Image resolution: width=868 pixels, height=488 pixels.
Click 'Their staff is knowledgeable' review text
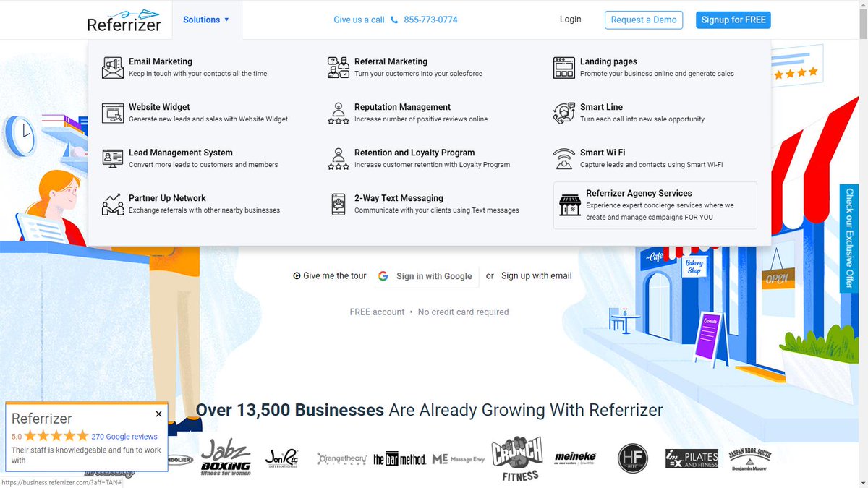(x=86, y=455)
